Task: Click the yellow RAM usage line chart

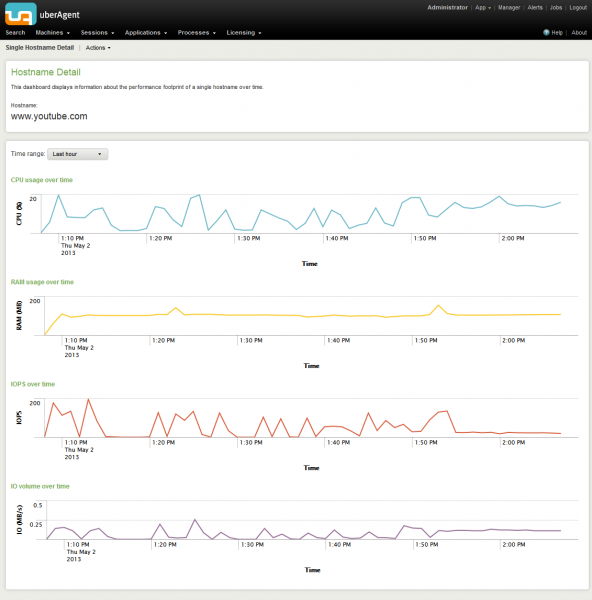Action: (x=302, y=320)
